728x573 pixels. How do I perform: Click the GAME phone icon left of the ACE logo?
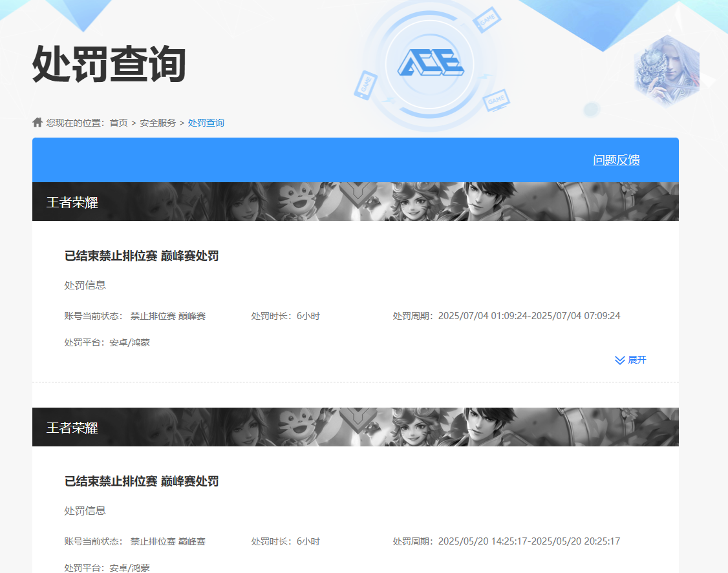click(365, 85)
